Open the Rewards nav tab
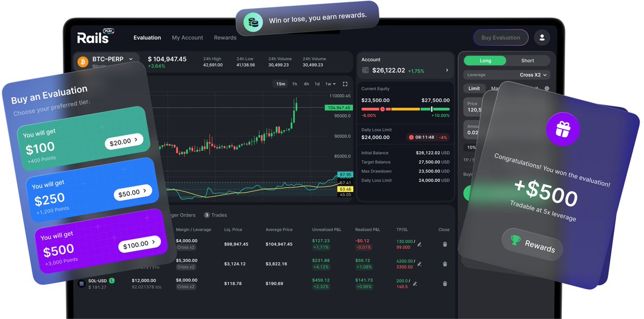644x319 pixels. [225, 38]
